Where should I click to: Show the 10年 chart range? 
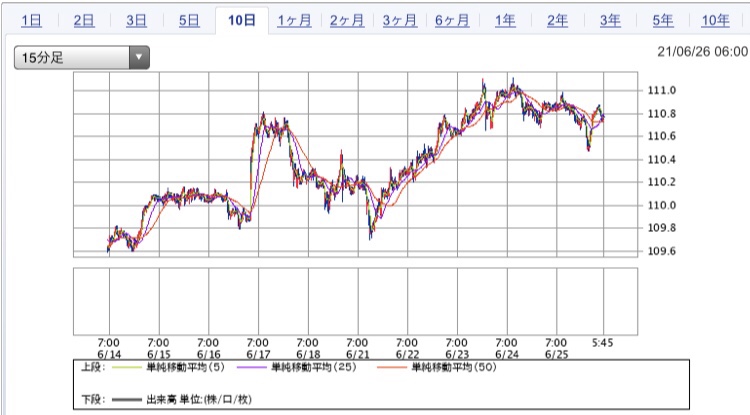[716, 21]
